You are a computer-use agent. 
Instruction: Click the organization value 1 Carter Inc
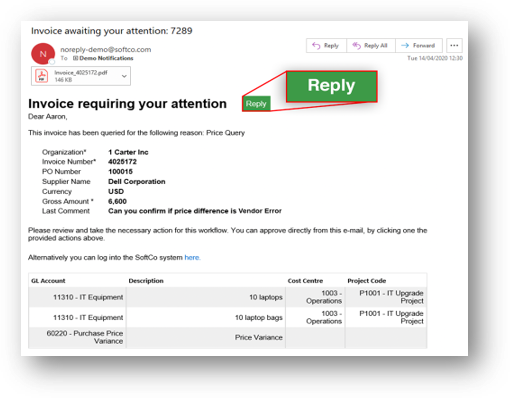coord(128,152)
